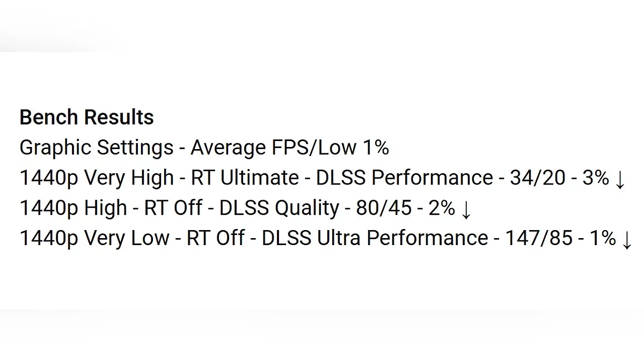Click the 34/20 result value
The height and width of the screenshot is (362, 644).
[x=537, y=178]
